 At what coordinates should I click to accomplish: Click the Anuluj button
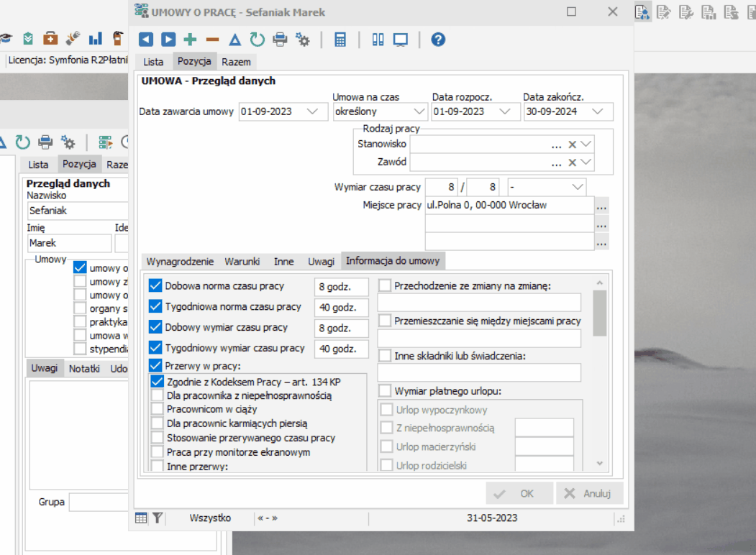[x=590, y=493]
